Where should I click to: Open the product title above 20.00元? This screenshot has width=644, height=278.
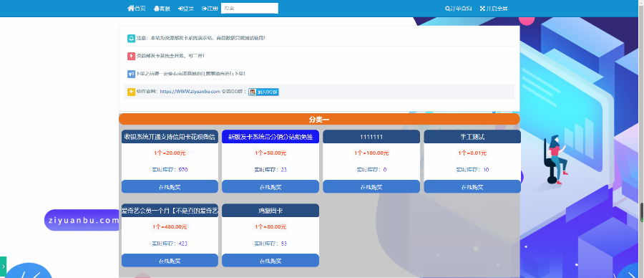tap(170, 137)
